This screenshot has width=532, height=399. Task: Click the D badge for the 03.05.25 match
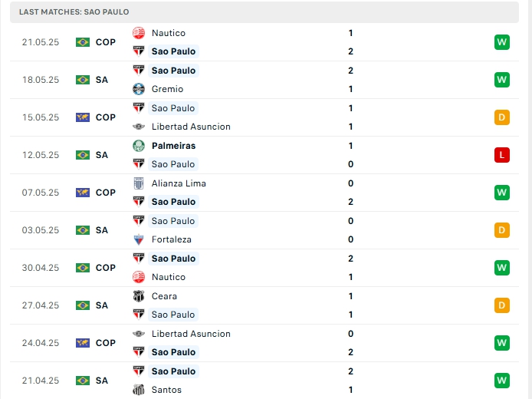[x=502, y=230]
